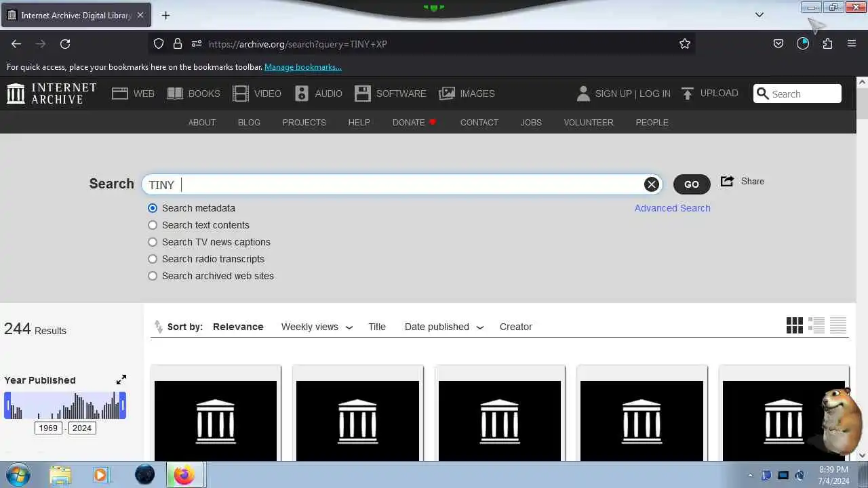The width and height of the screenshot is (868, 488).
Task: Click the user avatar icon
Action: pyautogui.click(x=583, y=94)
